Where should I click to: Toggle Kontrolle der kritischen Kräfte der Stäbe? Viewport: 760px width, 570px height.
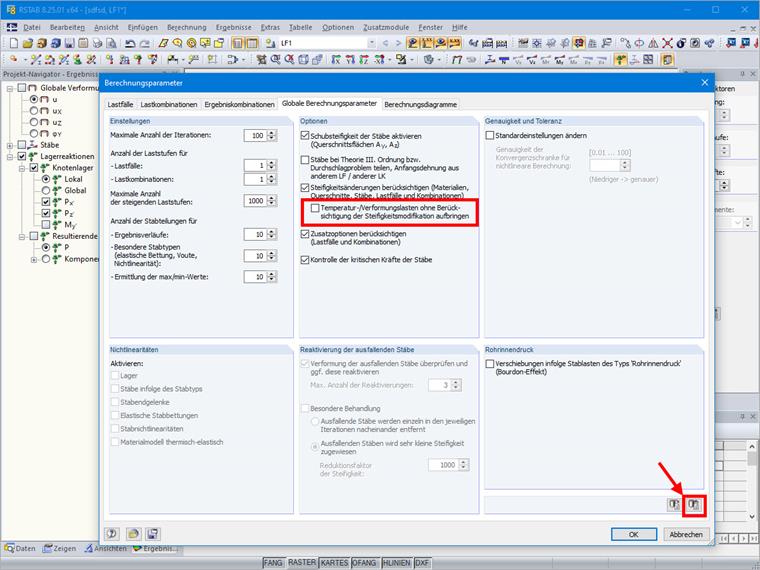305,260
